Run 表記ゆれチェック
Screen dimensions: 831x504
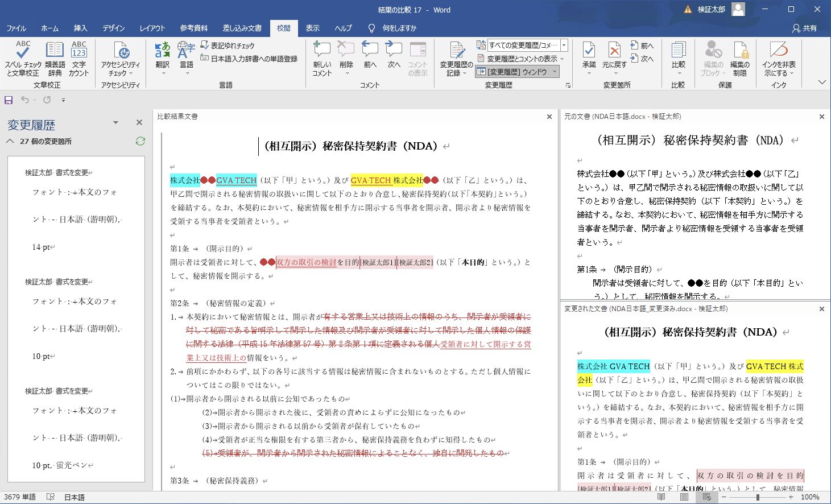(x=228, y=46)
